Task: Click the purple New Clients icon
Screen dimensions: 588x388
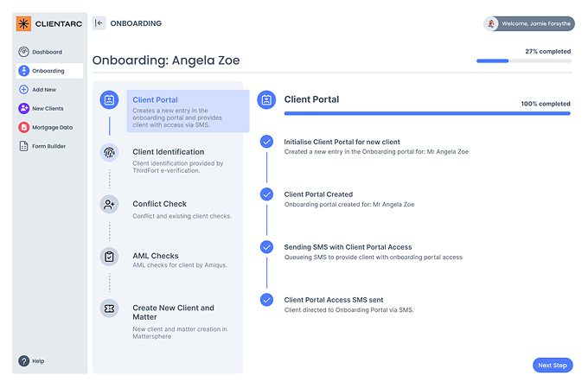Action: pos(23,108)
